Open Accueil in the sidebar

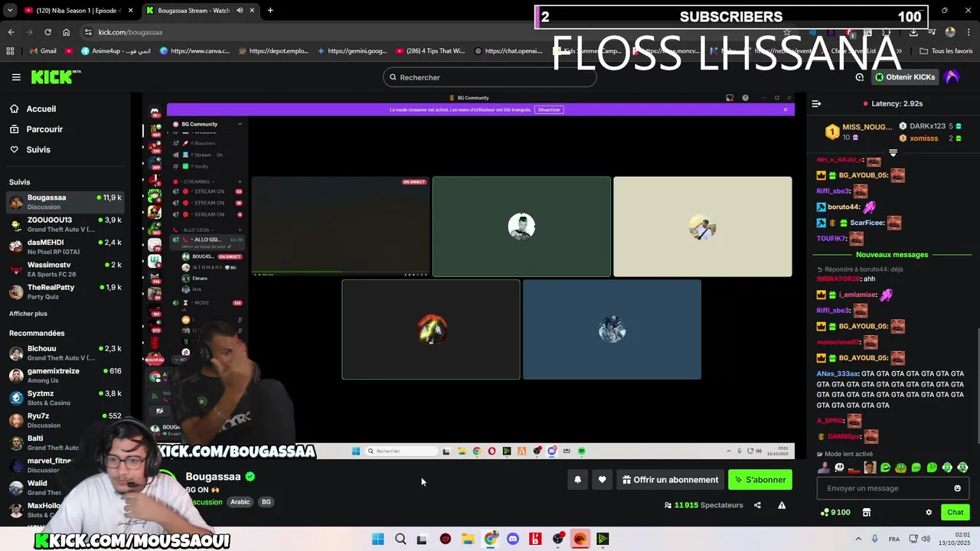pyautogui.click(x=41, y=109)
